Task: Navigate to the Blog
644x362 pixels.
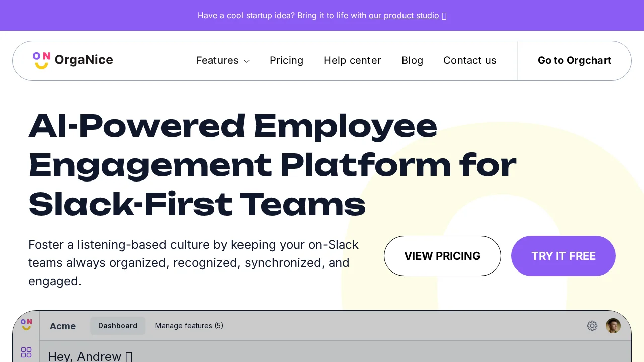Action: point(412,60)
